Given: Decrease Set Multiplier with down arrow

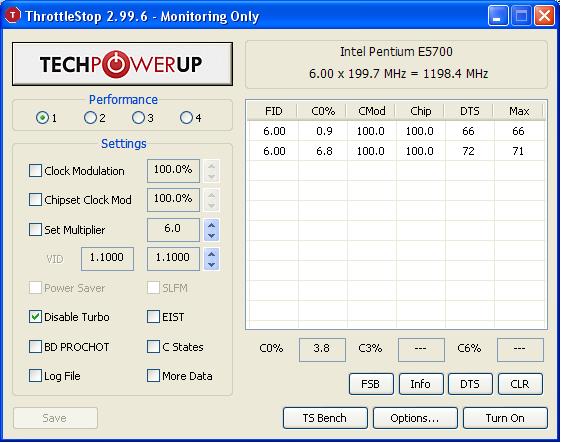Looking at the screenshot, I should (211, 236).
